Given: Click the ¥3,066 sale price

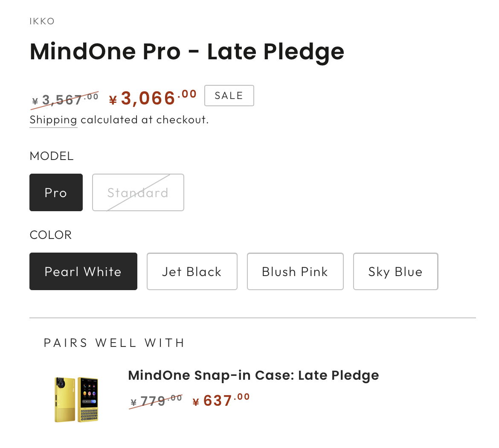Looking at the screenshot, I should coord(153,98).
